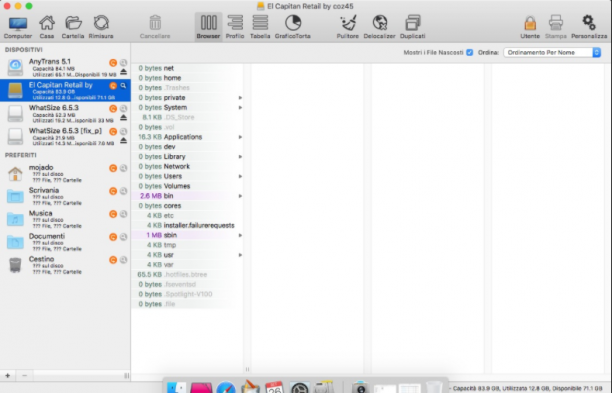612x393 pixels.
Task: Click gray clock icon beside Musica
Action: [x=123, y=214]
